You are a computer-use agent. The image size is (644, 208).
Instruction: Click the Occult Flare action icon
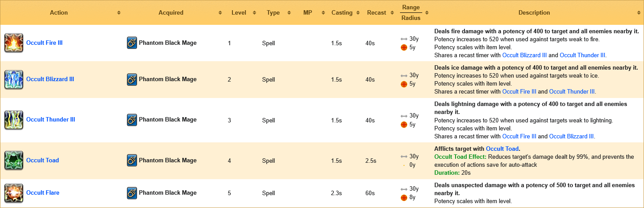point(14,193)
